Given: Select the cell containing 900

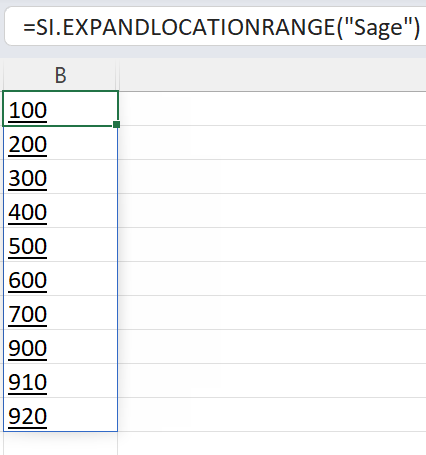Looking at the screenshot, I should (60, 347).
